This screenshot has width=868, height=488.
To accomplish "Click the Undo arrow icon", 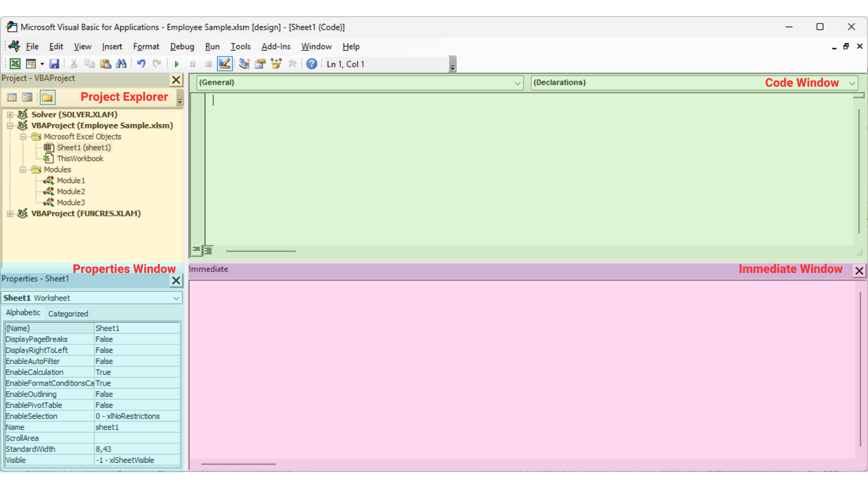I will tap(141, 64).
